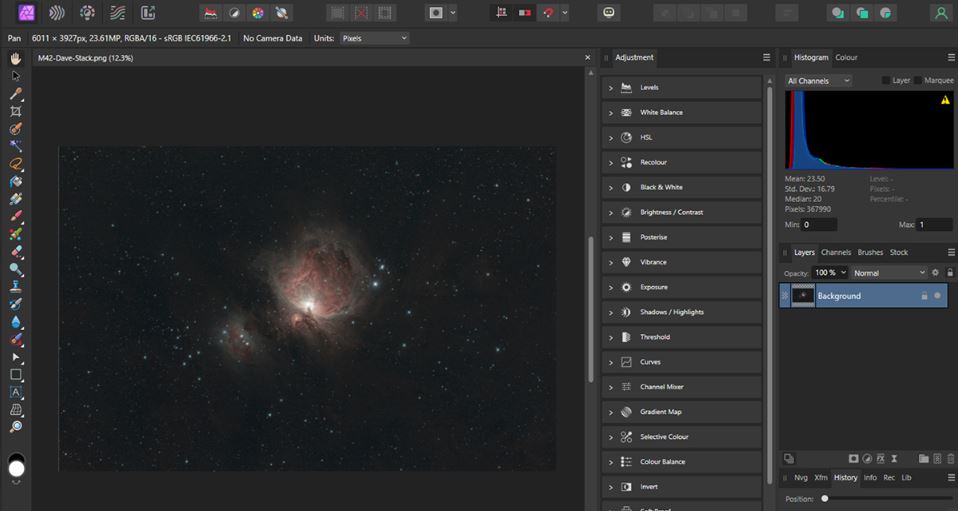Switch to the Export persona

click(x=148, y=12)
